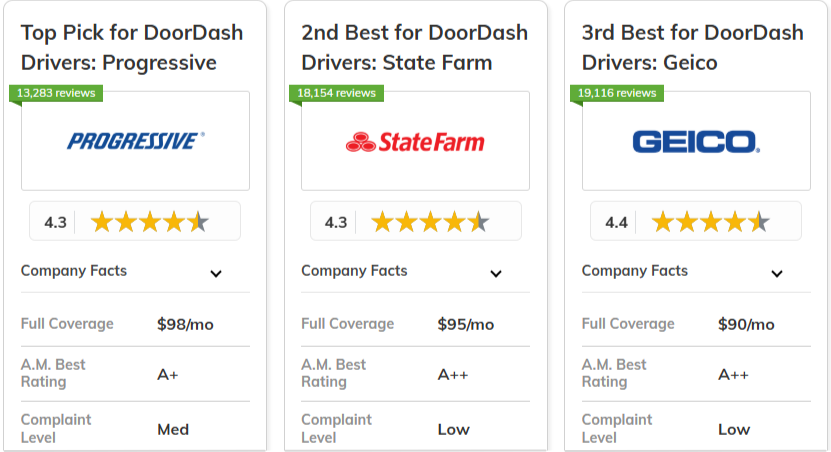The image size is (831, 452).
Task: Click Progressive's 4.3 star rating
Action: click(135, 221)
